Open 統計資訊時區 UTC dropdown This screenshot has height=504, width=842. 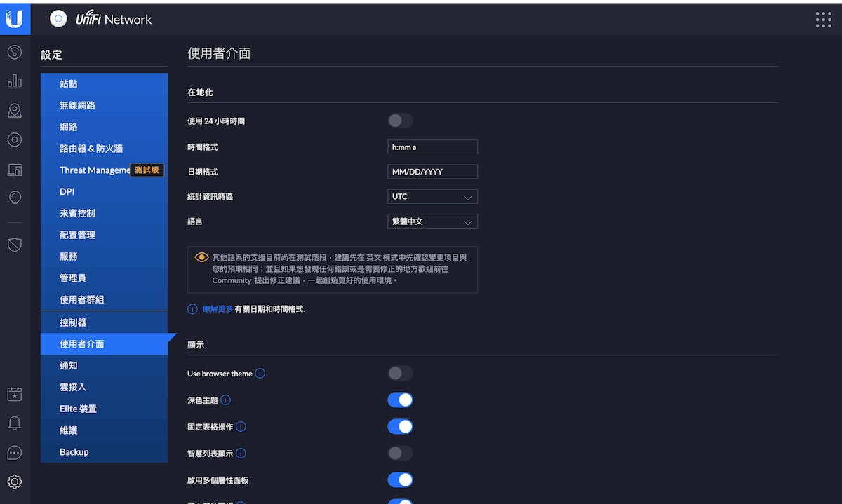pyautogui.click(x=432, y=197)
